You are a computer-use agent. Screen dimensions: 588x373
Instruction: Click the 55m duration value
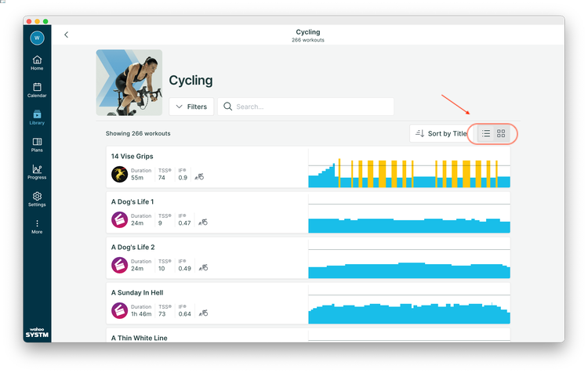(x=137, y=178)
